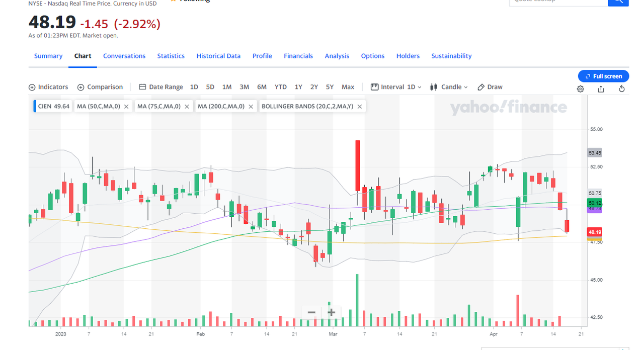The width and height of the screenshot is (644, 350).
Task: Open the Draw pencil tool
Action: pos(490,87)
